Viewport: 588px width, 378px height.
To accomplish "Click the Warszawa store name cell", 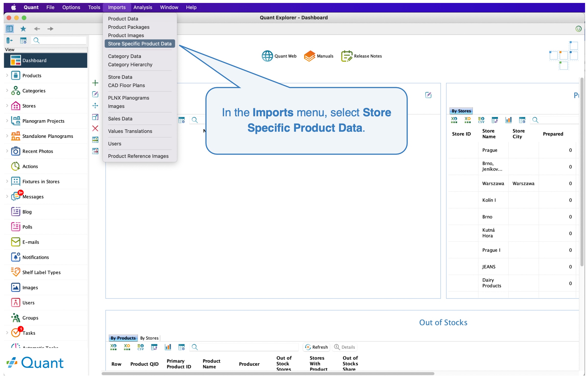I will click(493, 184).
